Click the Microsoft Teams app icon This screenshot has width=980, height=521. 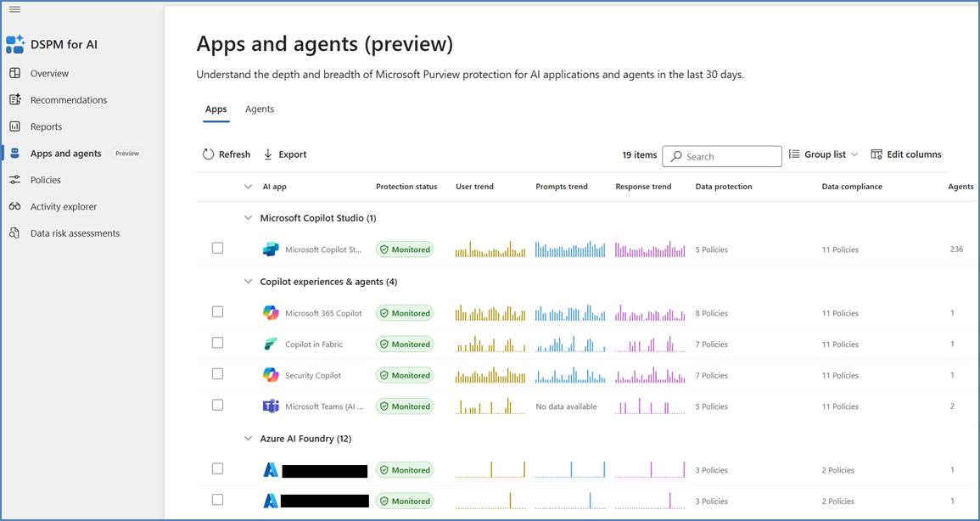(271, 406)
